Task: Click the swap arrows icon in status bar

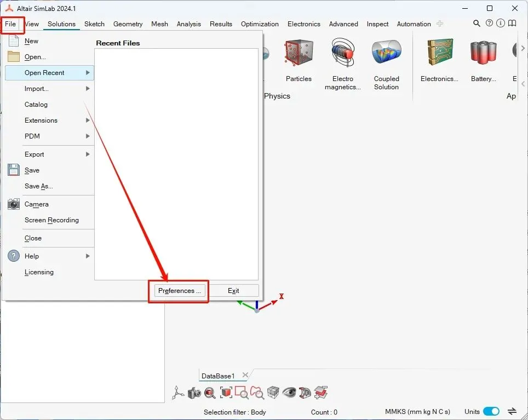Action: click(512, 411)
